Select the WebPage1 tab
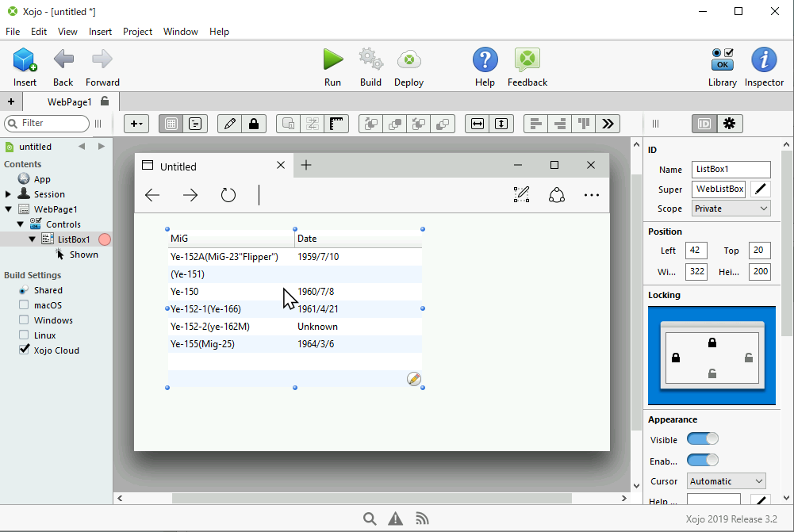The image size is (794, 532). (x=71, y=101)
